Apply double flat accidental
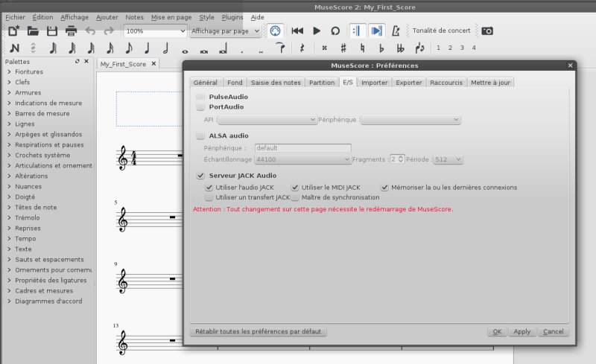 [x=400, y=48]
